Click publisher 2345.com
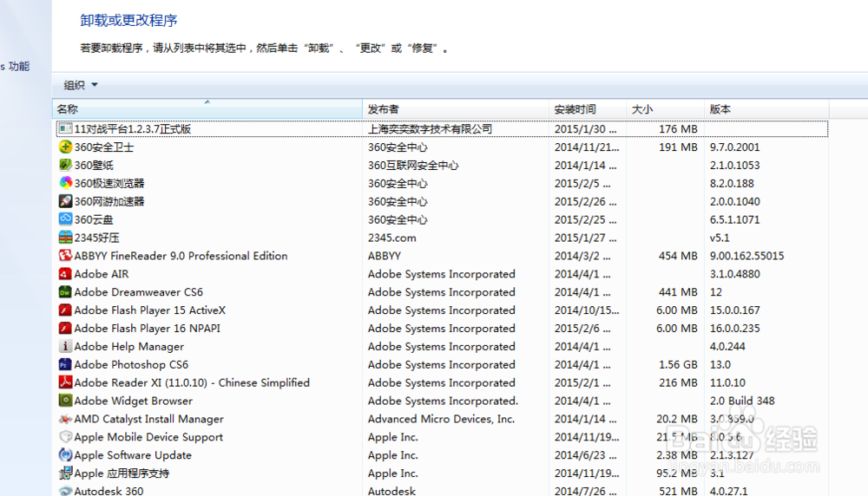 [x=392, y=238]
